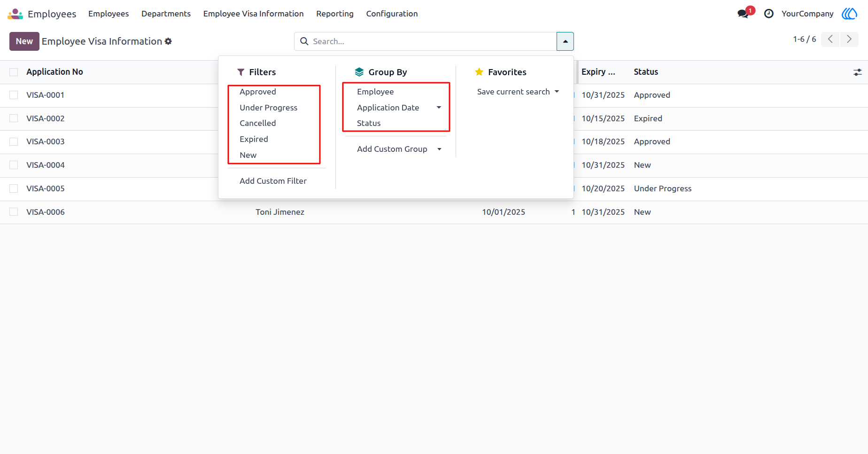868x454 pixels.
Task: Open the YourCompany user menu
Action: pyautogui.click(x=807, y=14)
